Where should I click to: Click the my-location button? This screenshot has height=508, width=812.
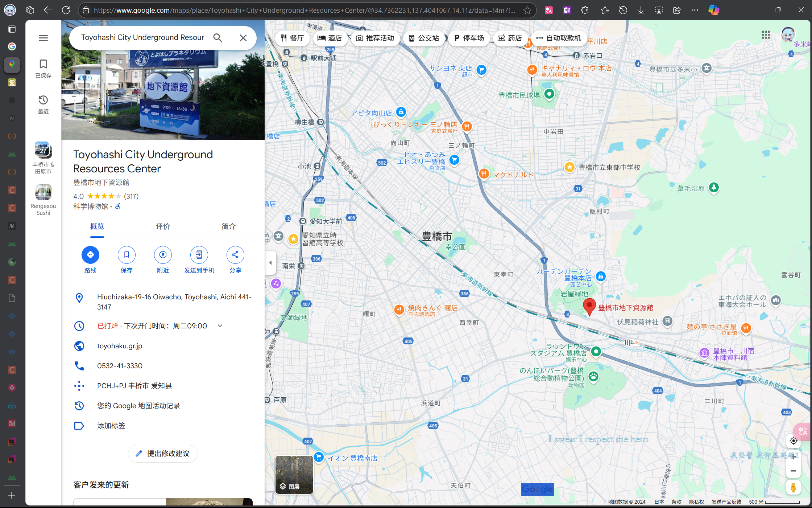click(x=794, y=441)
